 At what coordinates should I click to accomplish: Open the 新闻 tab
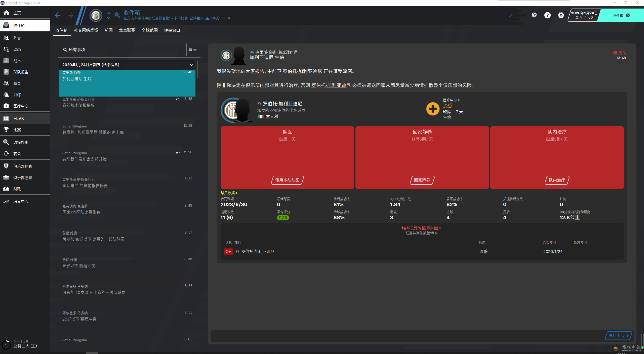pos(109,30)
